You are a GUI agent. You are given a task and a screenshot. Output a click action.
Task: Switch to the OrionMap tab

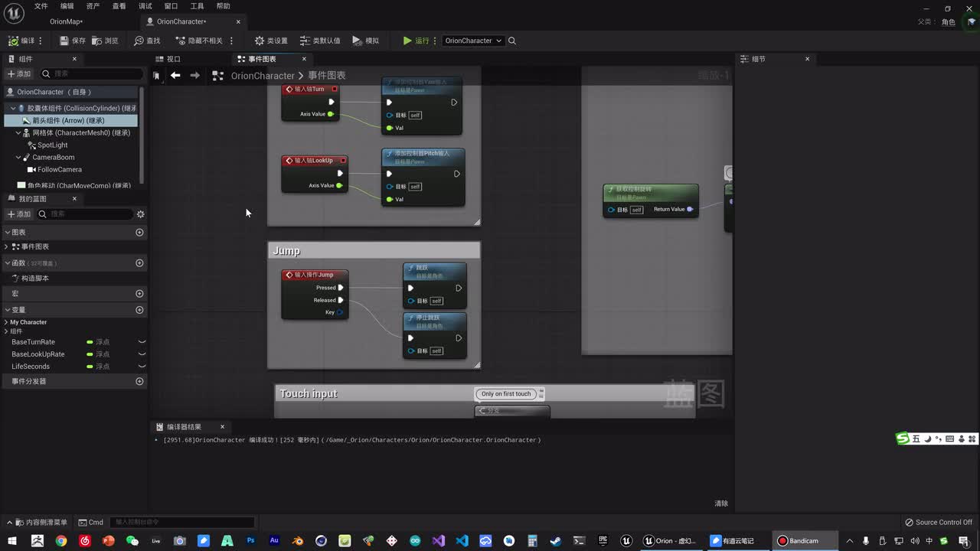point(67,21)
